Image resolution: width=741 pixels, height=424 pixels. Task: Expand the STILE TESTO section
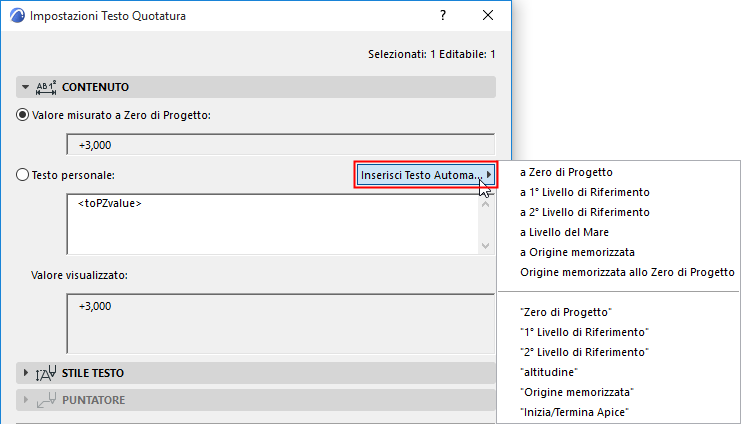click(x=25, y=373)
